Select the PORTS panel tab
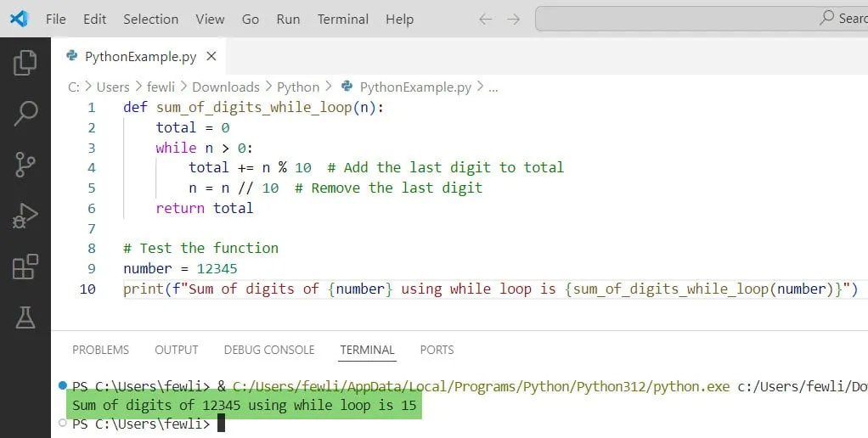868x438 pixels. tap(437, 350)
